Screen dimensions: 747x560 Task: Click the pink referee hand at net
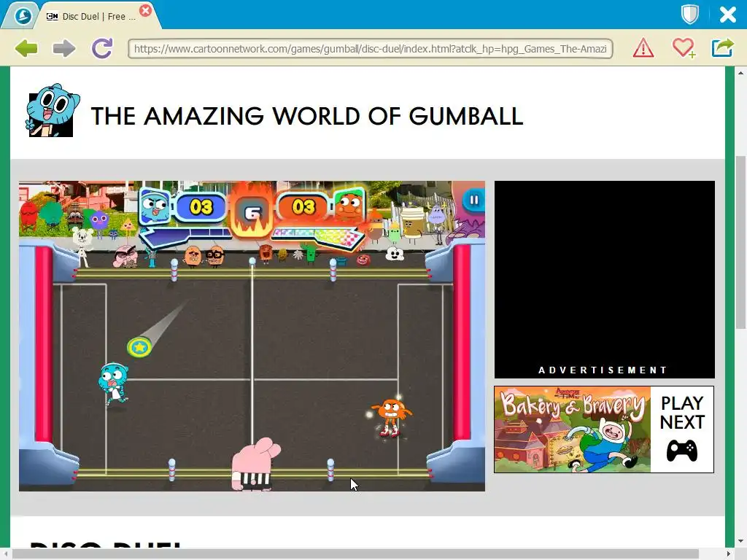(x=255, y=464)
